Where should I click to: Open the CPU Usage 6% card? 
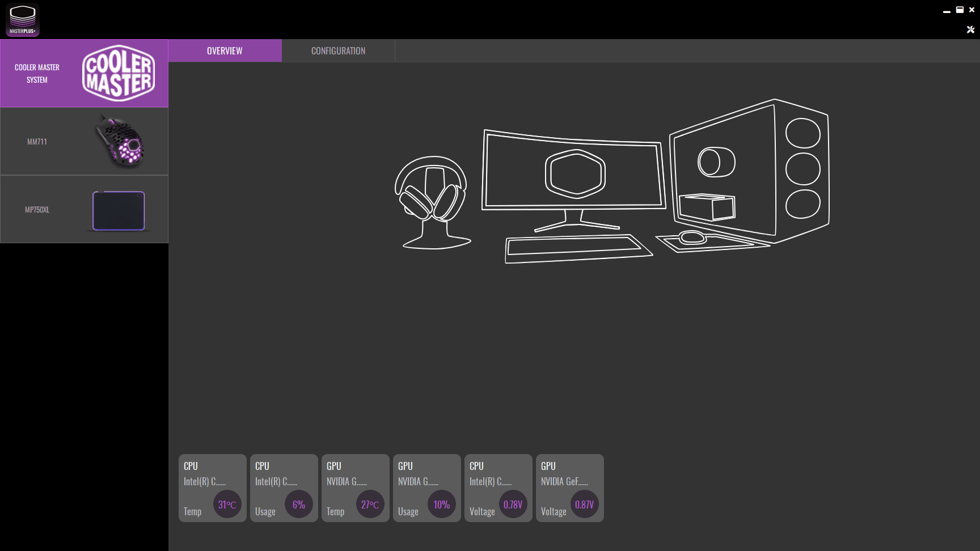(284, 488)
